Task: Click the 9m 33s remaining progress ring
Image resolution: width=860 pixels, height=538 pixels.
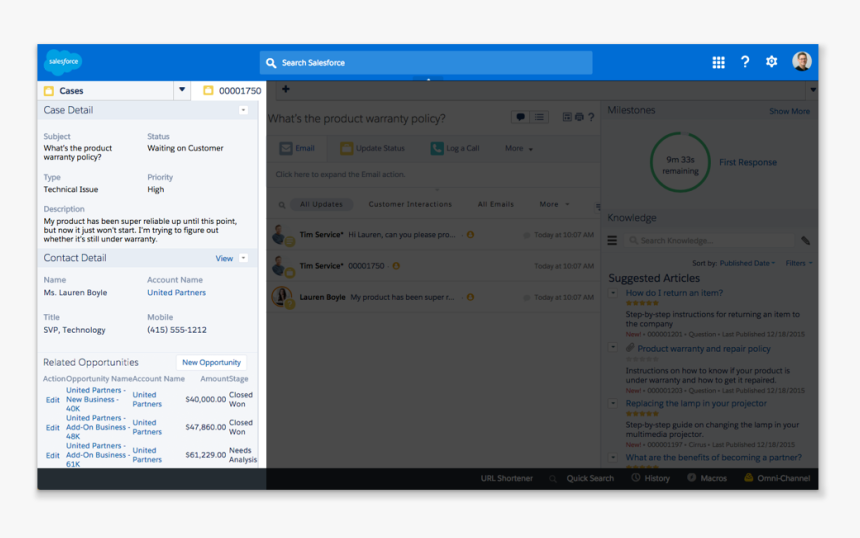Action: click(x=680, y=162)
